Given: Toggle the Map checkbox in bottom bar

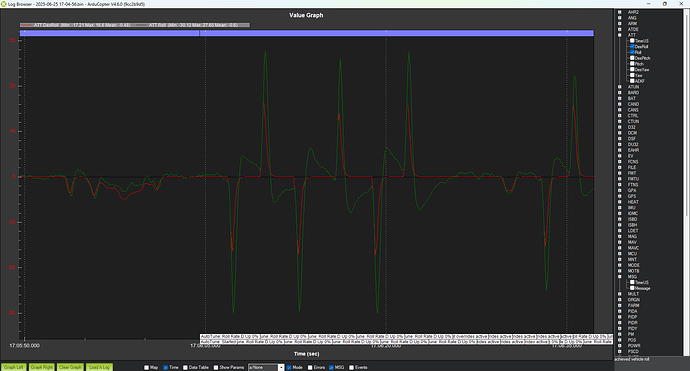Looking at the screenshot, I should click(147, 367).
